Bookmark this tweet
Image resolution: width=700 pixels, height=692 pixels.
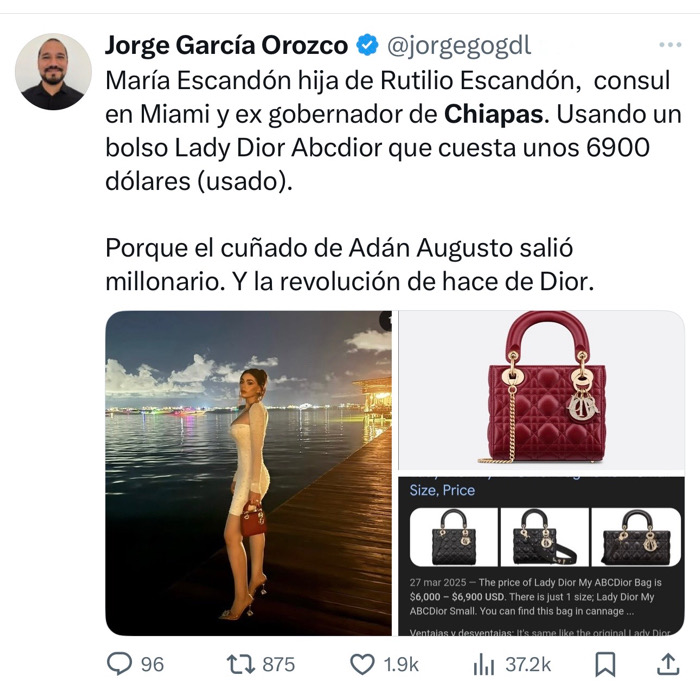pos(605,664)
